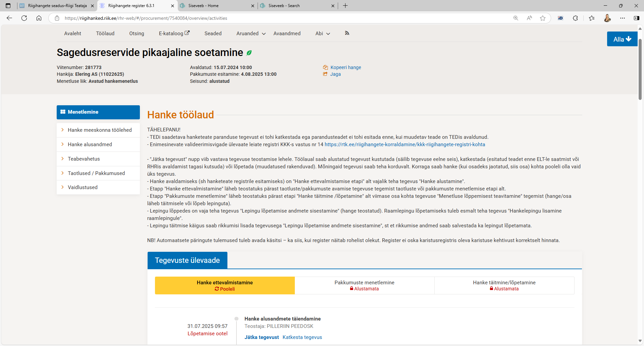Open Töölaud in the navigation menu
The width and height of the screenshot is (644, 346).
[105, 34]
